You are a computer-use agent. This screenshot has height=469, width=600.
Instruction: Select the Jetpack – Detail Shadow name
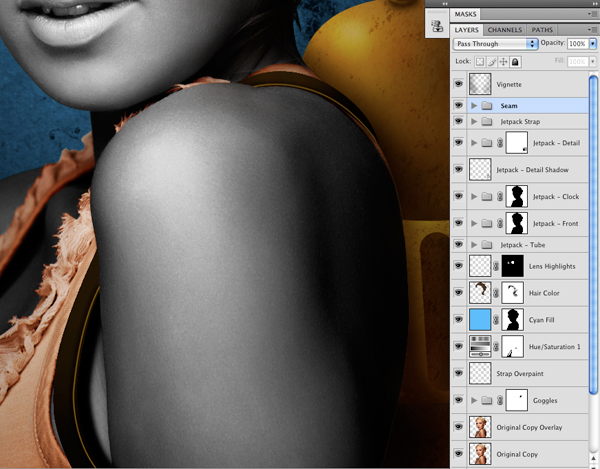532,170
